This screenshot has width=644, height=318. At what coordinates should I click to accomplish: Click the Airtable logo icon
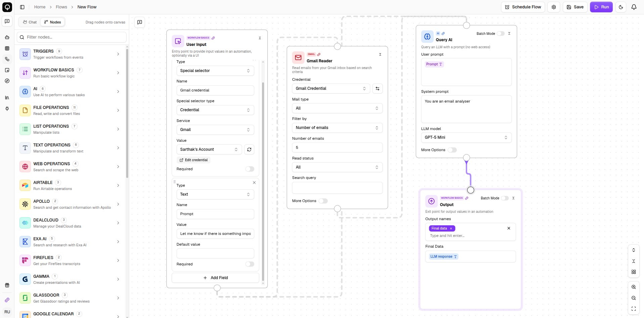pyautogui.click(x=25, y=185)
